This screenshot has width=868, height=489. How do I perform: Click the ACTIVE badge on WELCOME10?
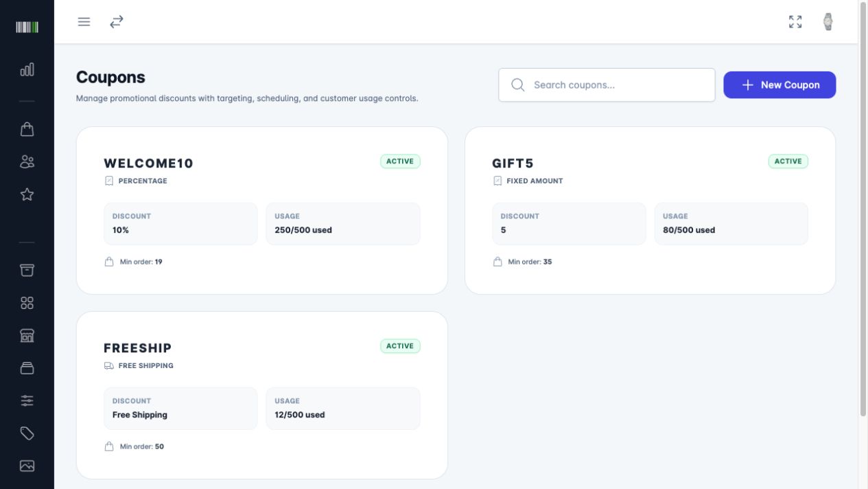(400, 161)
